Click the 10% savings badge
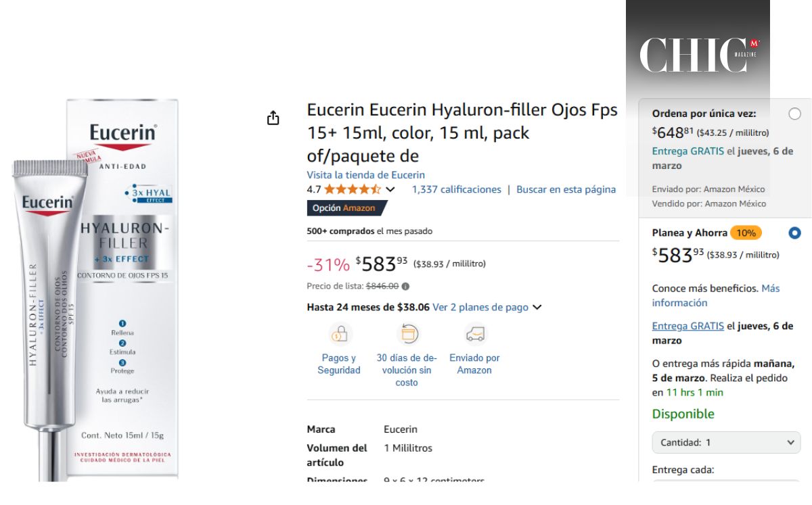This screenshot has height=505, width=812. [746, 233]
